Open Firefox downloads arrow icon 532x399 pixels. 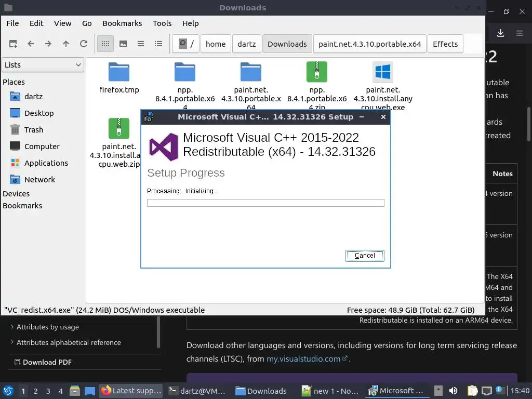pos(500,33)
